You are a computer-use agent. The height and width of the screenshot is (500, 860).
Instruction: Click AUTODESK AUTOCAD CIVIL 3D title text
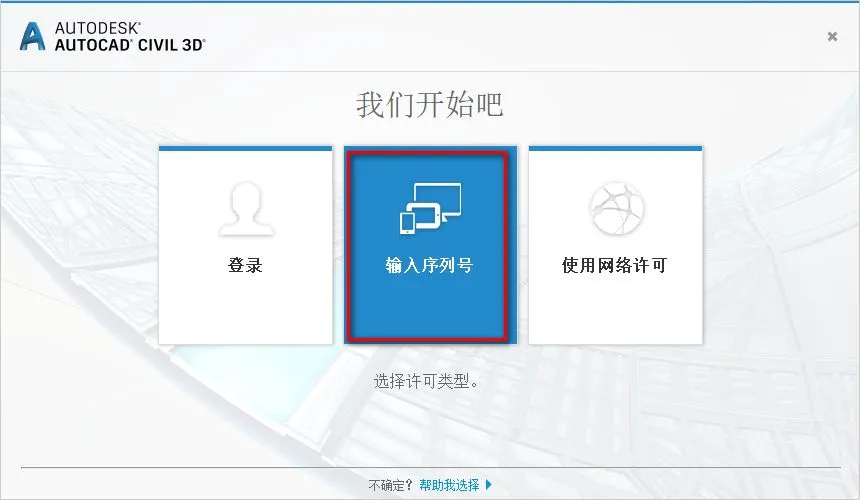[130, 37]
